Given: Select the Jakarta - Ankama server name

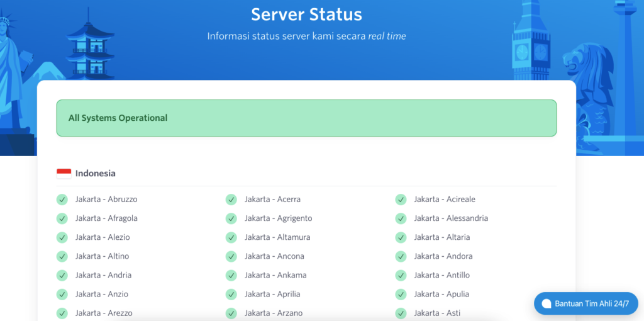Looking at the screenshot, I should 275,275.
